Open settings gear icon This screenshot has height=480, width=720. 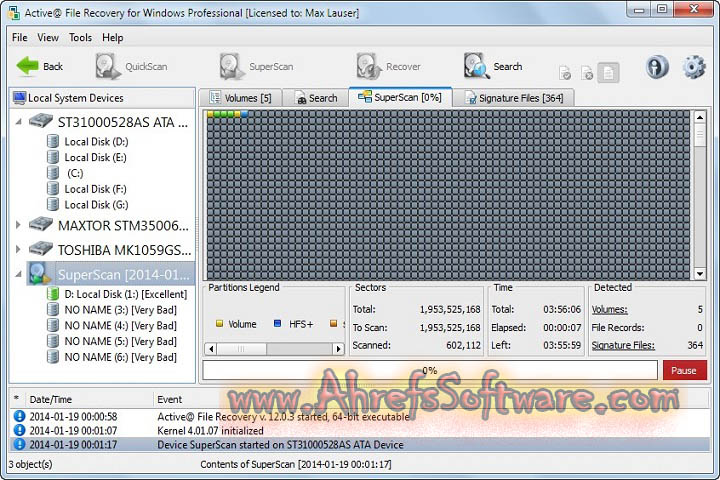click(693, 67)
